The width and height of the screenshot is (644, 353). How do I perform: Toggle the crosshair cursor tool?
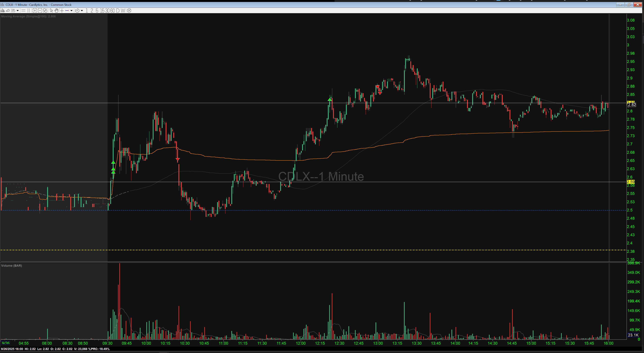[x=62, y=11]
